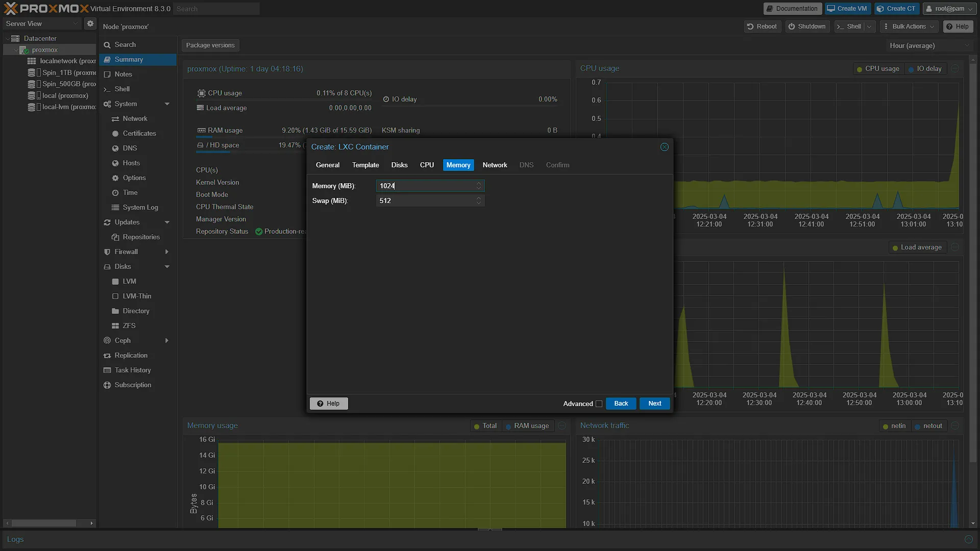This screenshot has height=551, width=980.
Task: Select the LVM disk entry
Action: point(129,281)
